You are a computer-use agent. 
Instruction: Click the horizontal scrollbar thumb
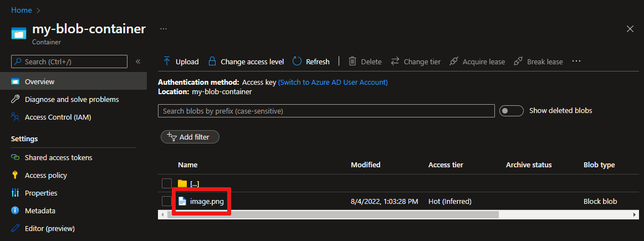click(333, 214)
